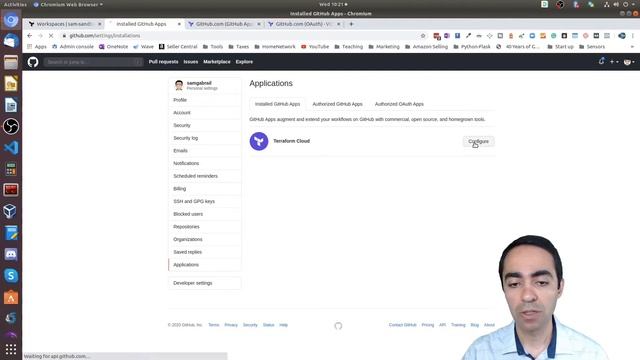The height and width of the screenshot is (360, 640).
Task: Open the Chromium Web Browser app menu
Action: click(68, 4)
